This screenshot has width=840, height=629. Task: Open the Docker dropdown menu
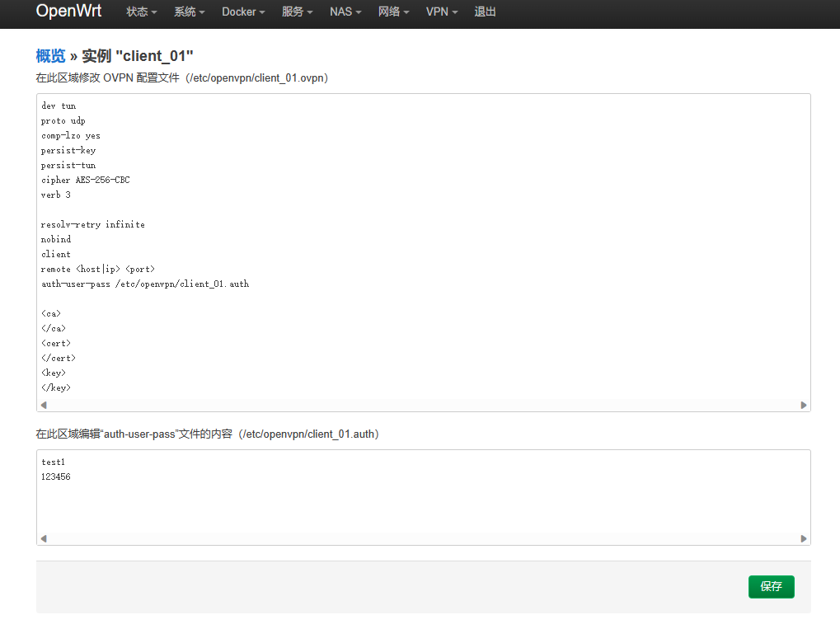(x=243, y=12)
